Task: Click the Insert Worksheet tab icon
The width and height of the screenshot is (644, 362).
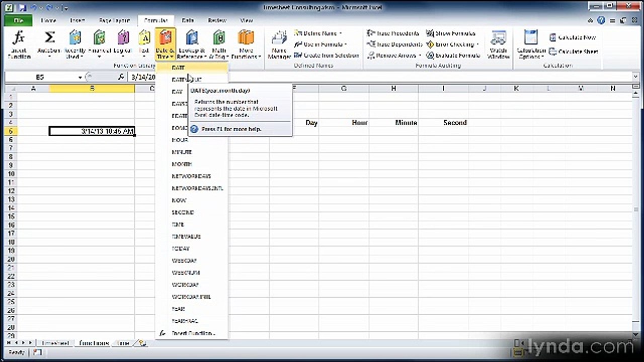Action: tap(143, 343)
